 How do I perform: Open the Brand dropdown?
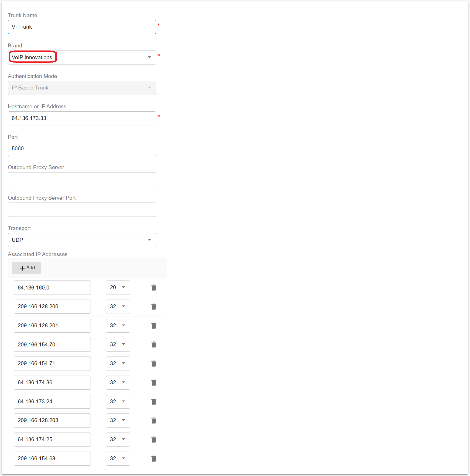82,58
